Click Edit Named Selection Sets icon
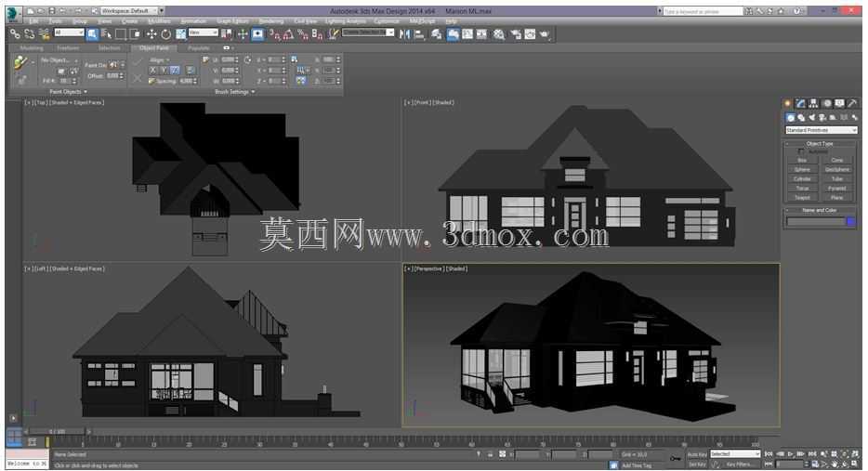 (x=334, y=34)
